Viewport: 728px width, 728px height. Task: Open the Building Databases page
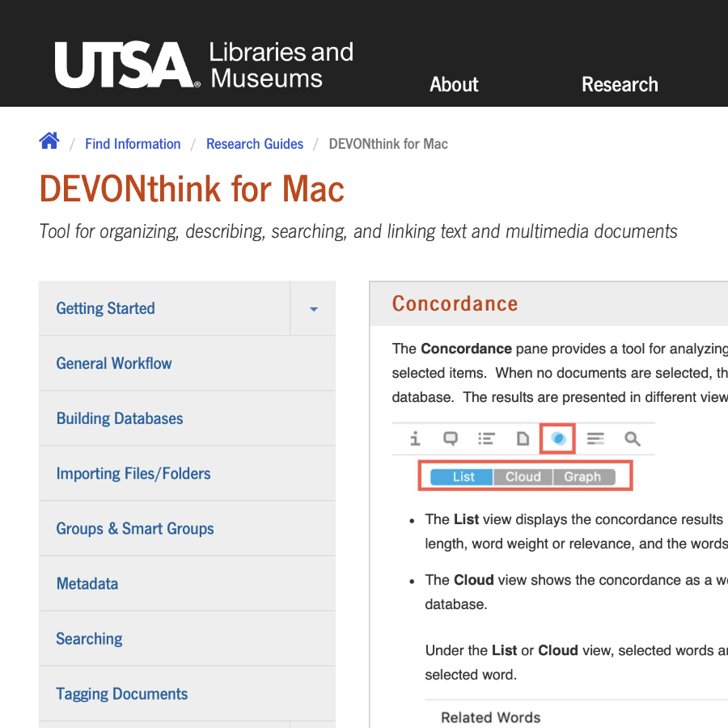187,418
